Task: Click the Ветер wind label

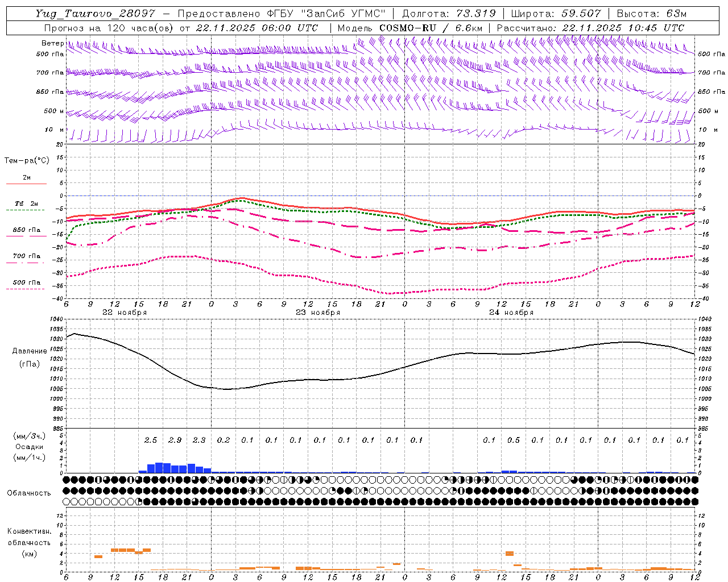Action: pyautogui.click(x=52, y=43)
